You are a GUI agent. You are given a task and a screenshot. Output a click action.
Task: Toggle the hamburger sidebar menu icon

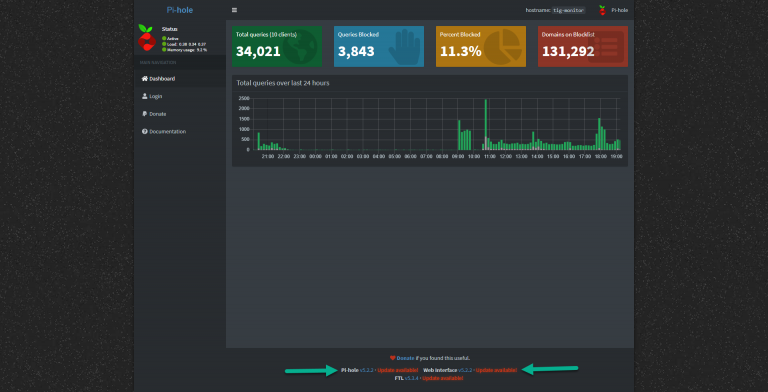click(x=235, y=10)
